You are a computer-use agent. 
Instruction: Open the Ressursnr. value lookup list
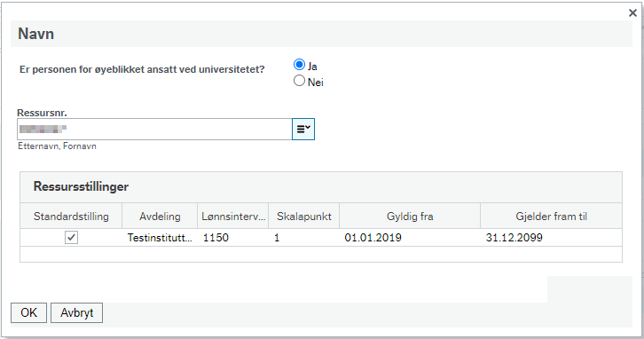click(x=303, y=129)
